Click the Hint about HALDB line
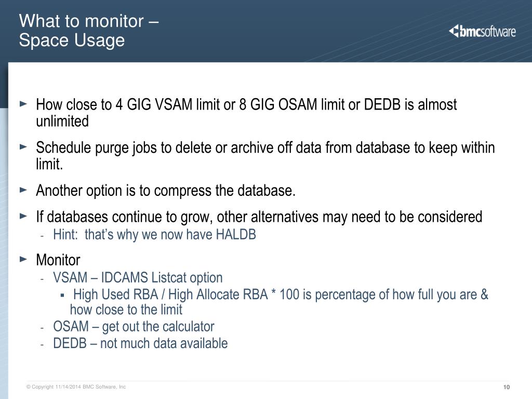Screen dimensions: 532x399 pos(154,234)
